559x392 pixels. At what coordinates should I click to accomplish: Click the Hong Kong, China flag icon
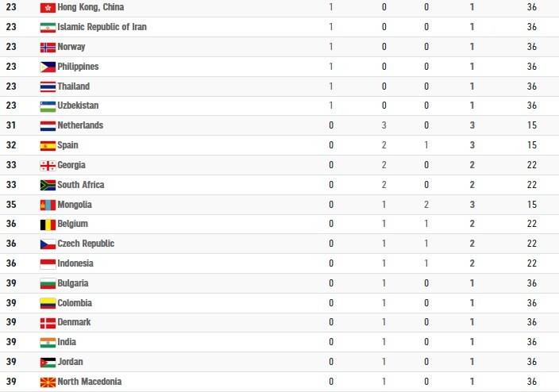(48, 7)
